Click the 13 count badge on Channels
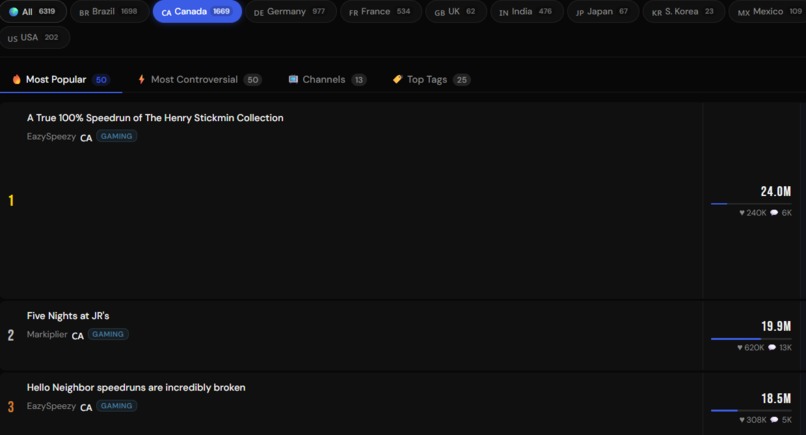This screenshot has width=806, height=435. pos(359,80)
